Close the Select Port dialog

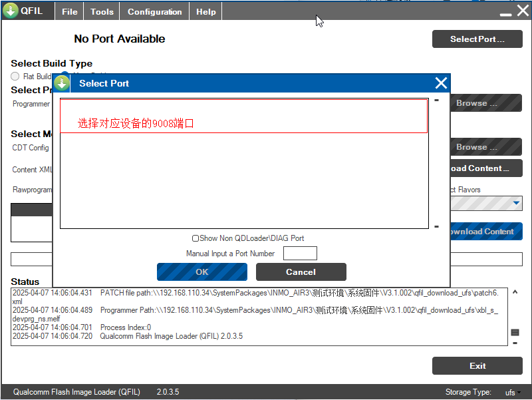tap(441, 83)
